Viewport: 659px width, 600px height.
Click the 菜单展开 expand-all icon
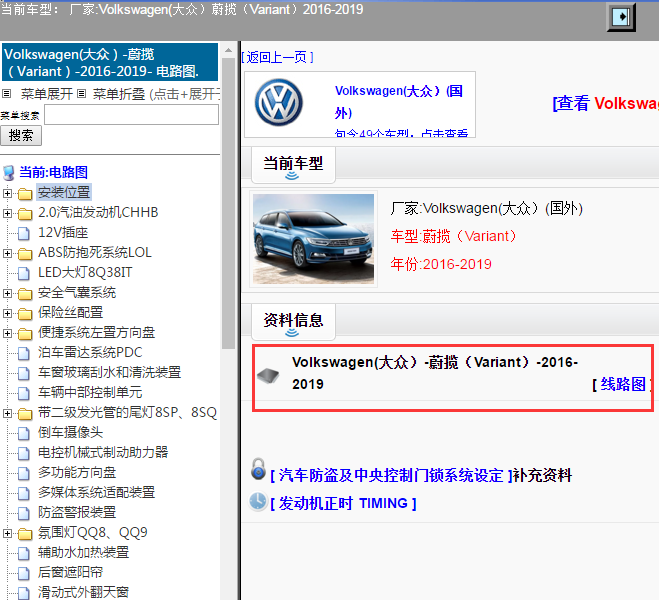coord(6,94)
